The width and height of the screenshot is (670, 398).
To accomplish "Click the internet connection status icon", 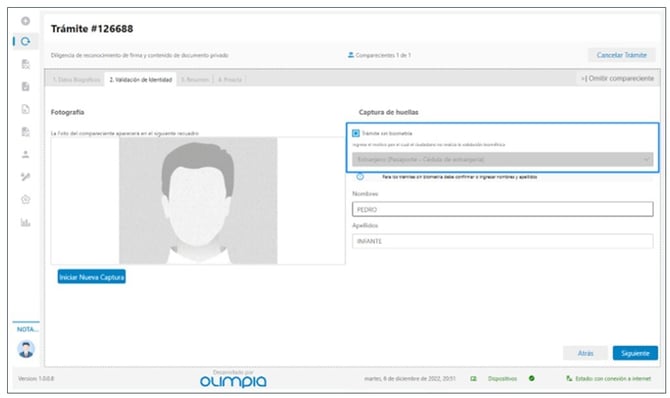I will pos(569,378).
